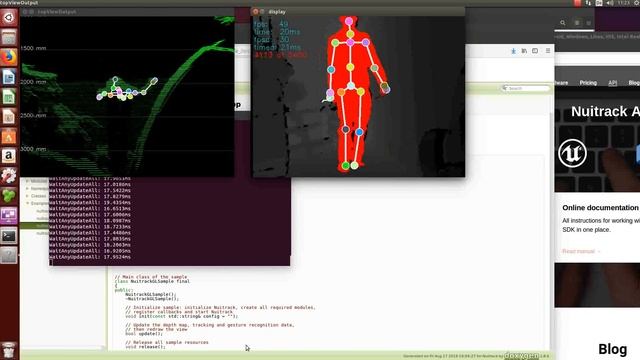Open the Files manager from launcher
Image resolution: width=640 pixels, height=360 pixels.
coord(9,38)
